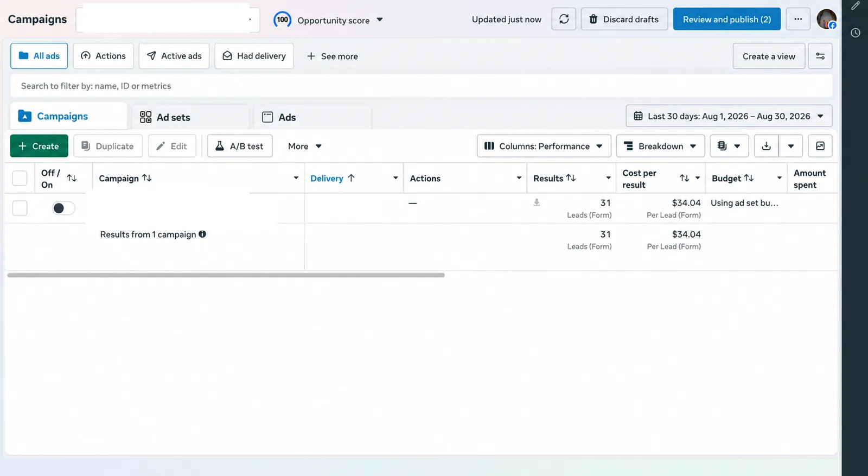
Task: Open the Columns: Performance dropdown
Action: coord(544,146)
